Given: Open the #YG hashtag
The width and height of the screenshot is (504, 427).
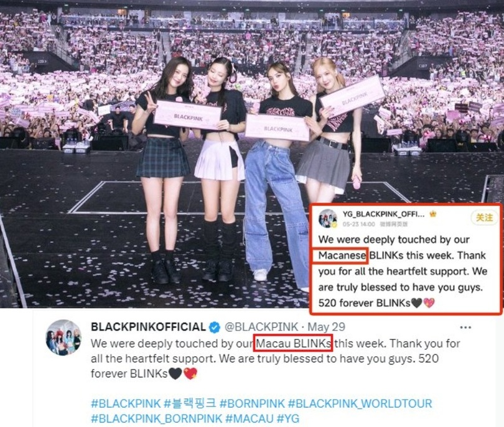Looking at the screenshot, I should (x=287, y=418).
